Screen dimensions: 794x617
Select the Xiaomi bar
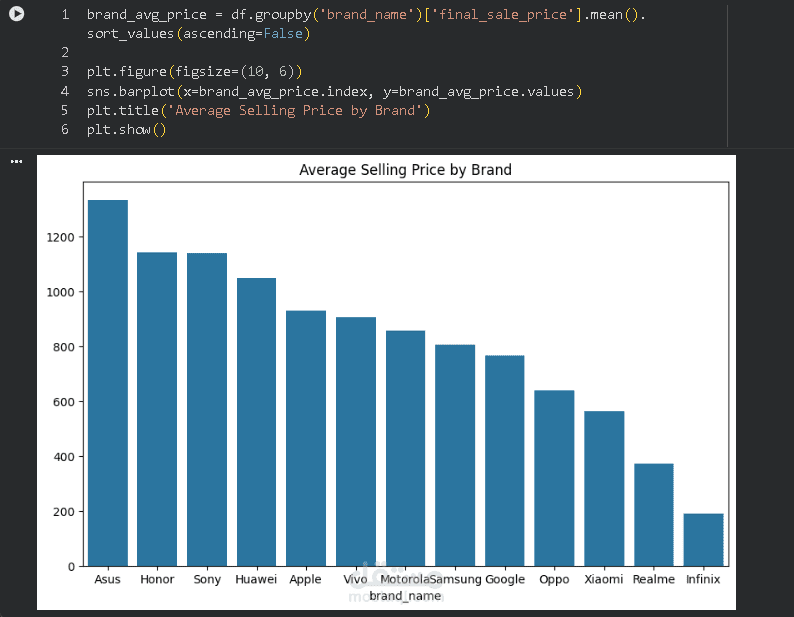tap(604, 488)
